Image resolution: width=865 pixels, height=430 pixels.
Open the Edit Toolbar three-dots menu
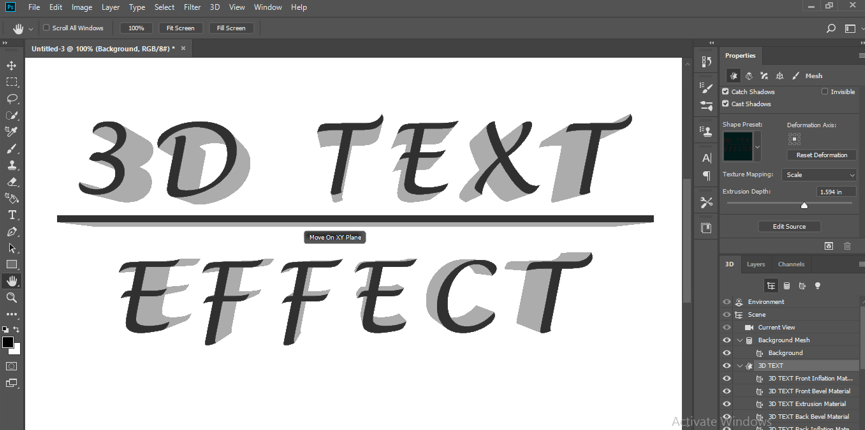(11, 314)
